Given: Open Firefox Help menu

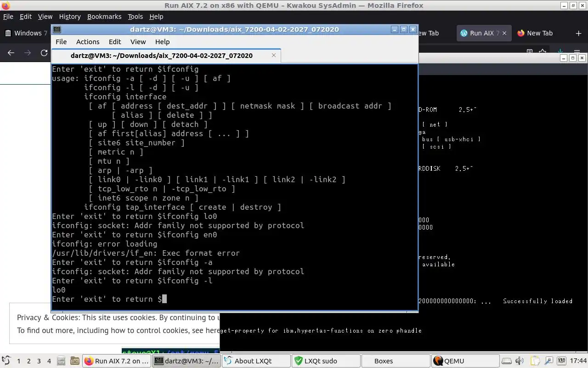Looking at the screenshot, I should pyautogui.click(x=156, y=17).
